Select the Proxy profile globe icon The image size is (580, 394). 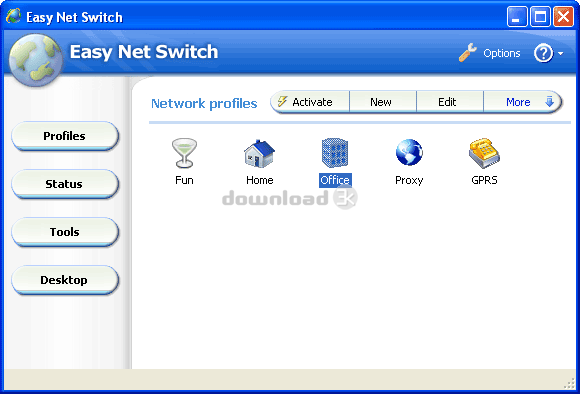click(x=409, y=152)
